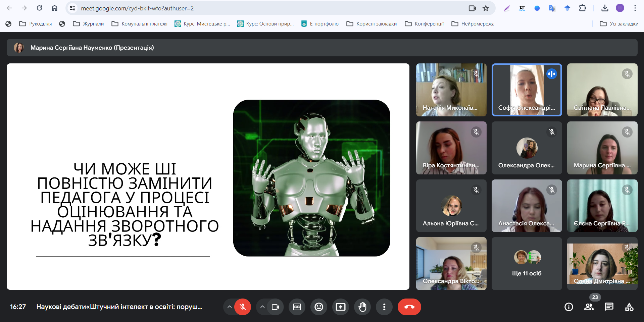Click the present screen button
This screenshot has width=644, height=322.
tap(340, 307)
